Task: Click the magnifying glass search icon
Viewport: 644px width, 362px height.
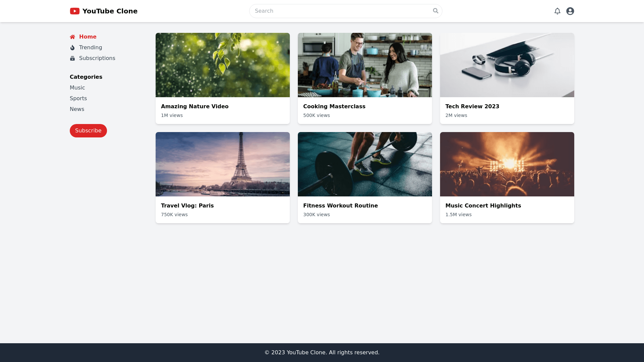Action: [435, 11]
